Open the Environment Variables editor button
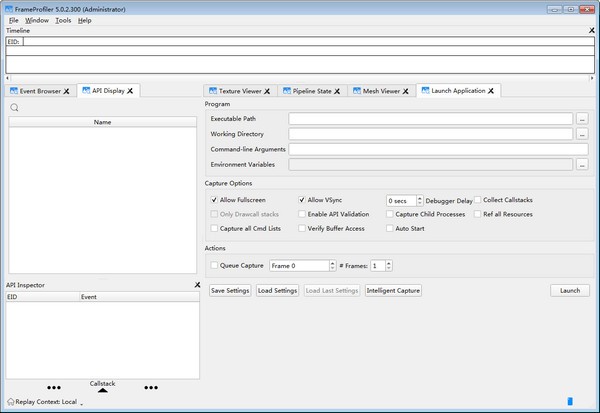This screenshot has height=413, width=600. tap(582, 165)
